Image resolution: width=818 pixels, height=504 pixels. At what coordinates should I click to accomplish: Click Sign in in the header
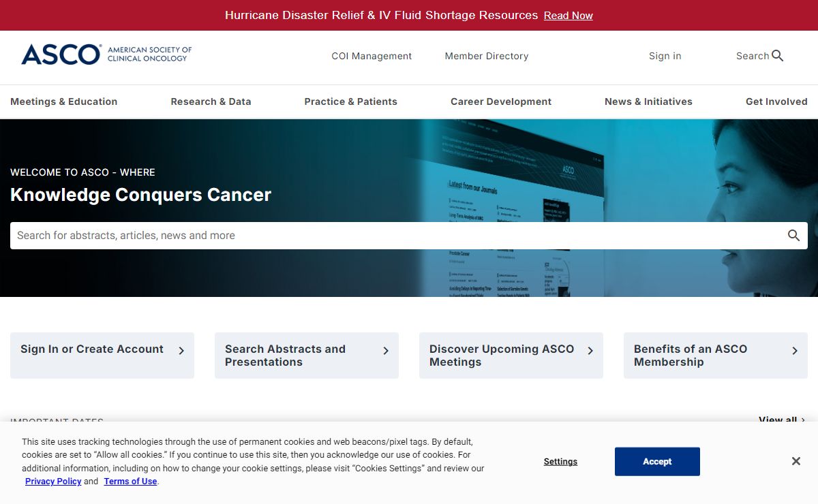point(665,56)
